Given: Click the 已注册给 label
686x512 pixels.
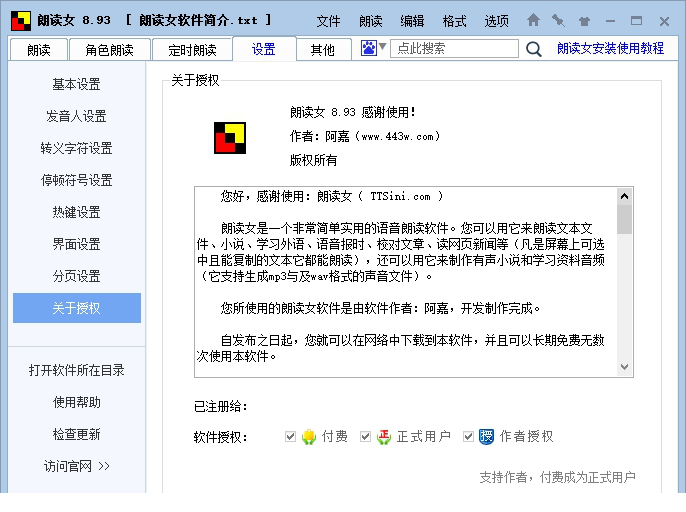Looking at the screenshot, I should (x=221, y=407).
